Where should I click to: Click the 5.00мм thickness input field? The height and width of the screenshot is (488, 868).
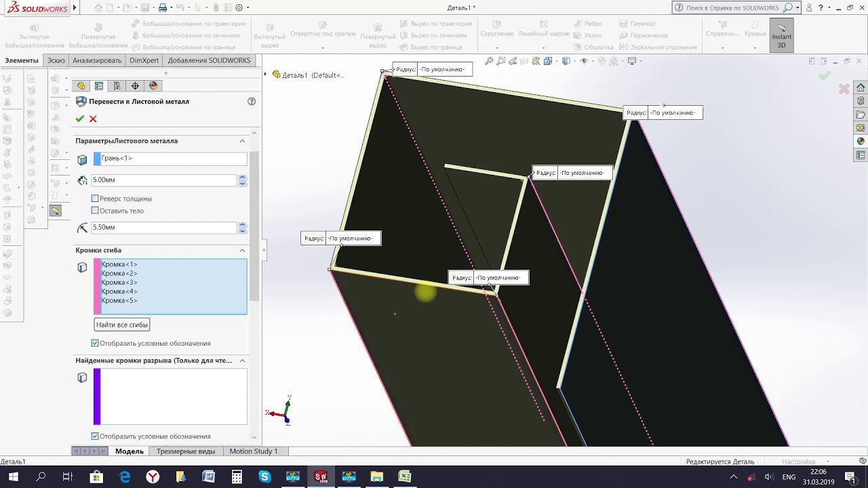[163, 180]
